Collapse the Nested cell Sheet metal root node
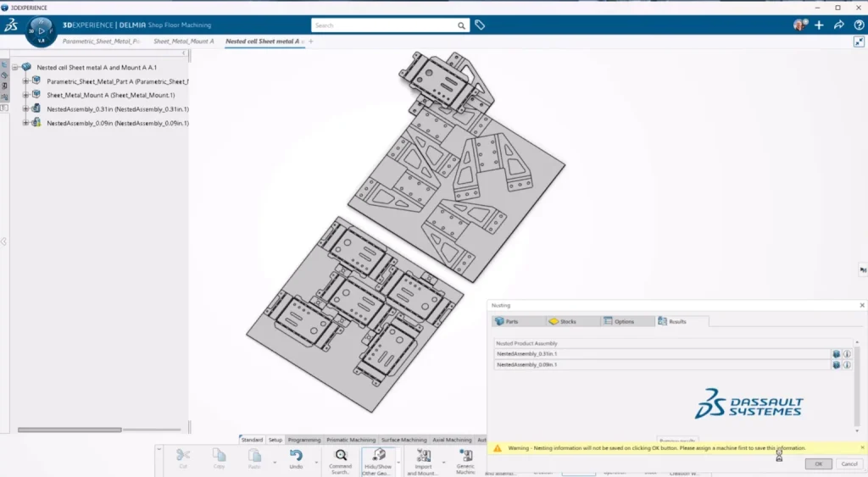868x477 pixels. [15, 68]
